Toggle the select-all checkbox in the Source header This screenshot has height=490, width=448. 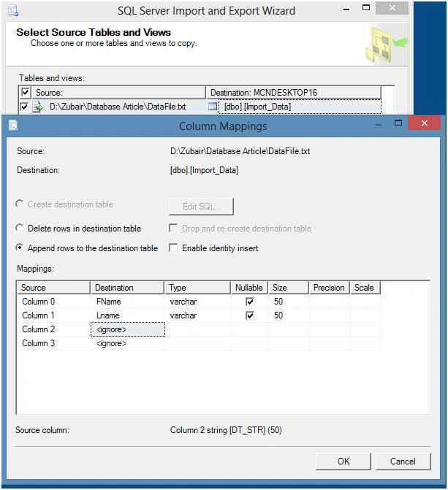[26, 93]
